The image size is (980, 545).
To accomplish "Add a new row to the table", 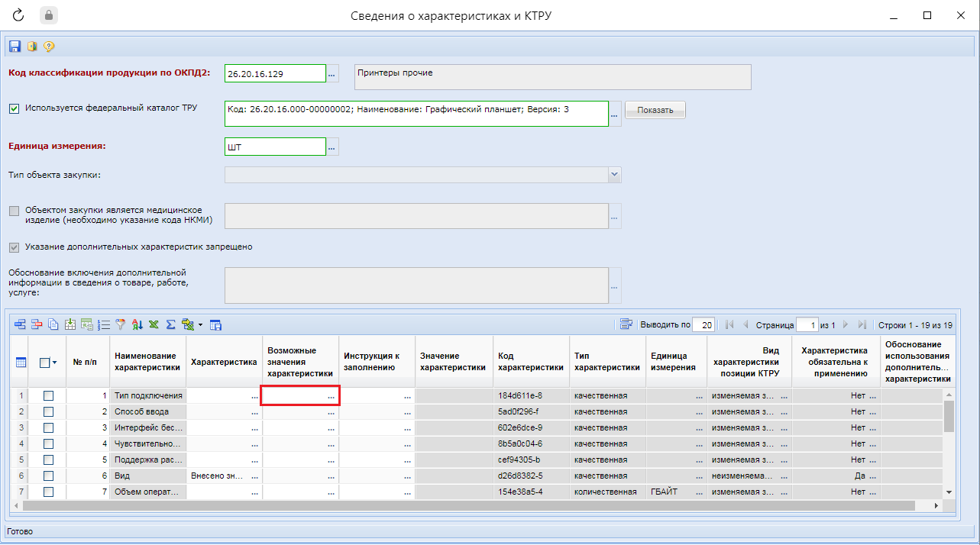I will [x=20, y=324].
